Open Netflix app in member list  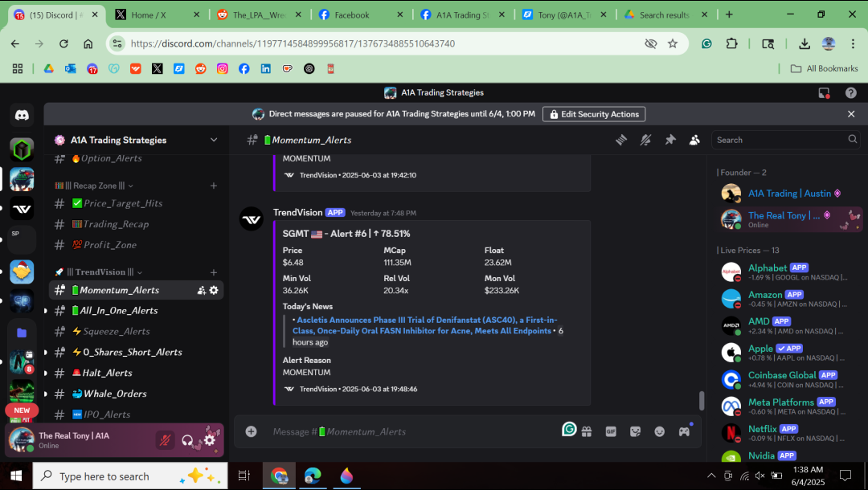(789, 433)
